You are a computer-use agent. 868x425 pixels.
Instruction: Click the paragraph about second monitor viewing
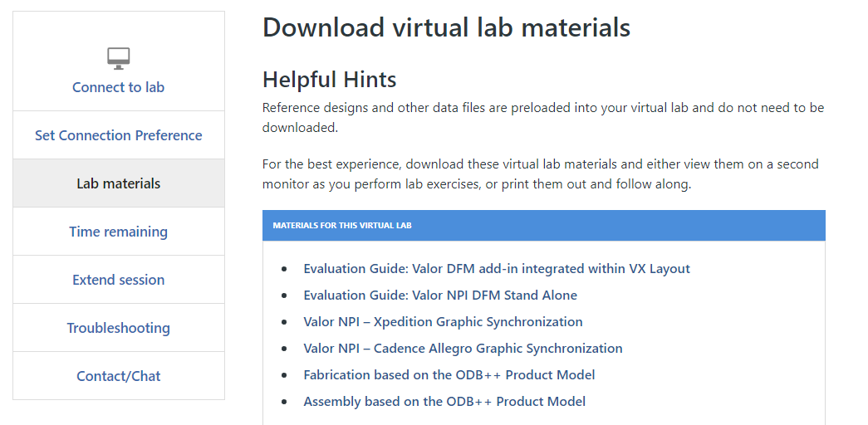(x=540, y=173)
